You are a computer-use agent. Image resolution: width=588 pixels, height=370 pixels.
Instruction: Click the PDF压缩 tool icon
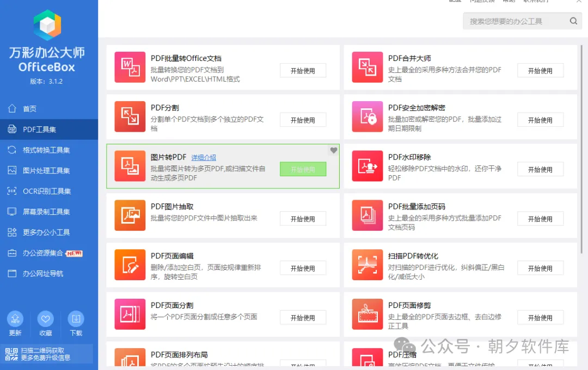(x=367, y=357)
